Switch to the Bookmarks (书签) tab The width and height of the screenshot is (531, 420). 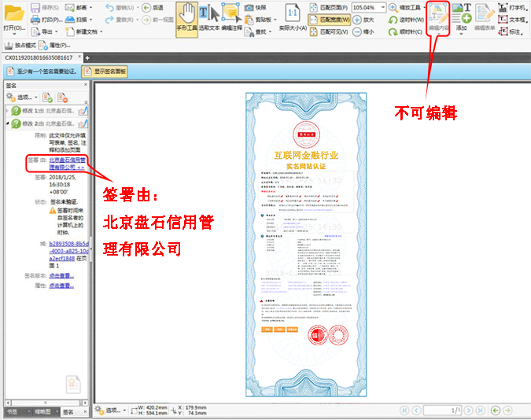pos(12,411)
